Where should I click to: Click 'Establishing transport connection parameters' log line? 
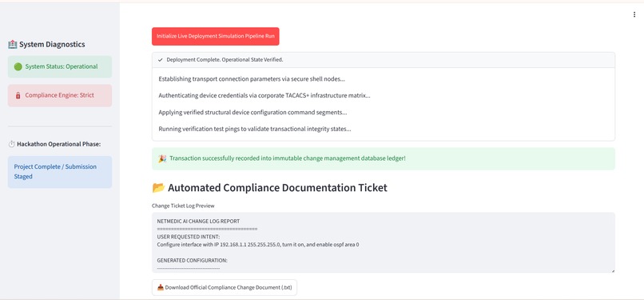(x=252, y=79)
